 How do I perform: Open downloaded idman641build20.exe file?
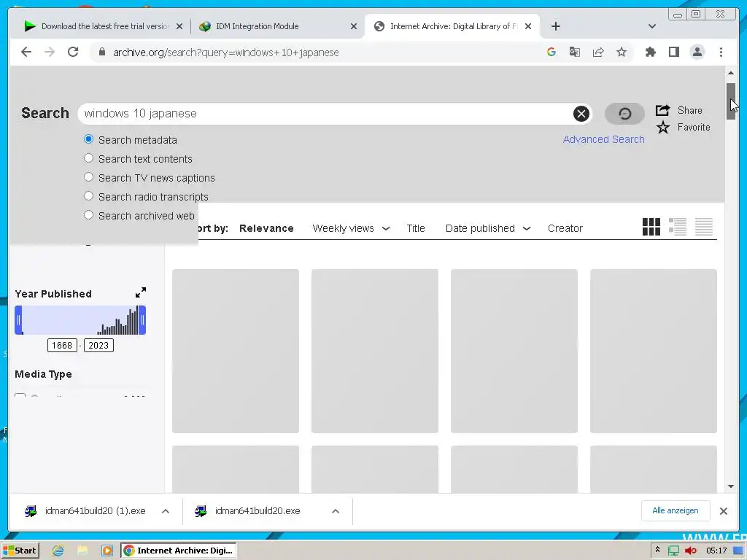point(258,511)
